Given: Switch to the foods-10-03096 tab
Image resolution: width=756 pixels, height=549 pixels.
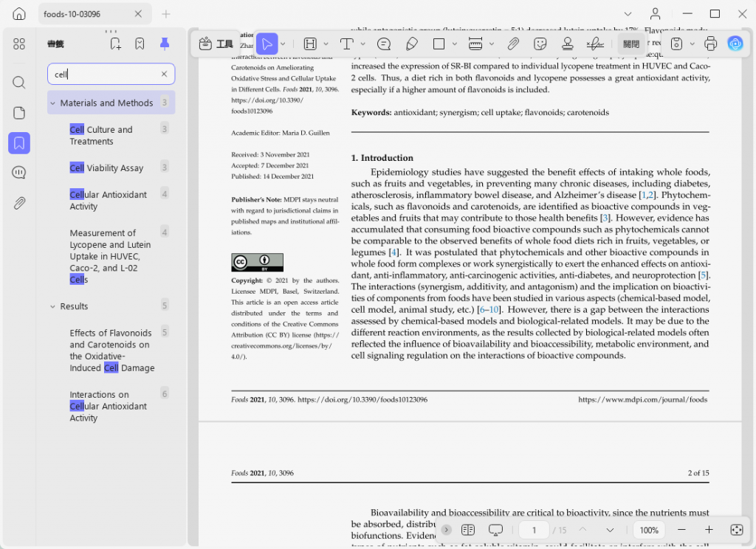Looking at the screenshot, I should click(95, 14).
